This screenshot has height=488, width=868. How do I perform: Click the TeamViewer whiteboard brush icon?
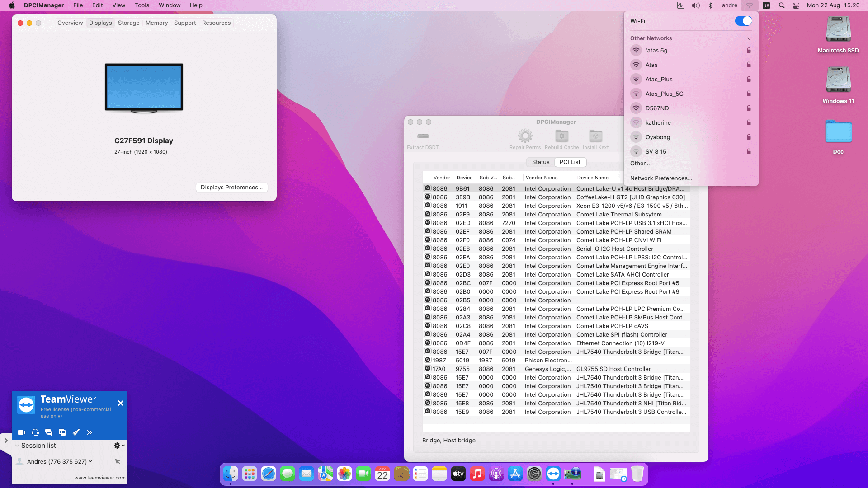point(76,432)
